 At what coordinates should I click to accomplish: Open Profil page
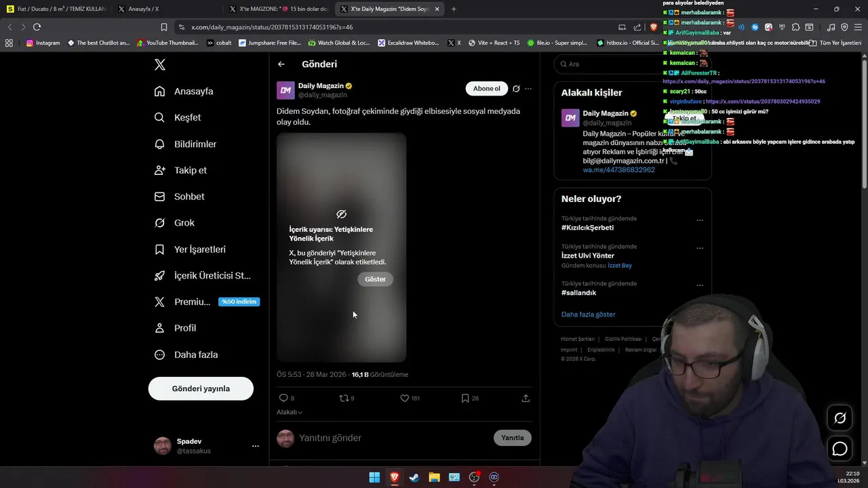(175, 328)
